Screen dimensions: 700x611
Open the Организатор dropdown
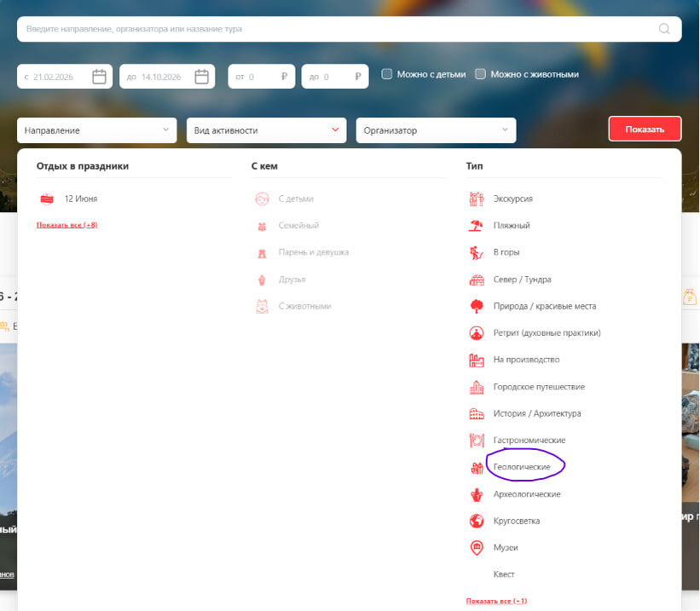click(437, 130)
